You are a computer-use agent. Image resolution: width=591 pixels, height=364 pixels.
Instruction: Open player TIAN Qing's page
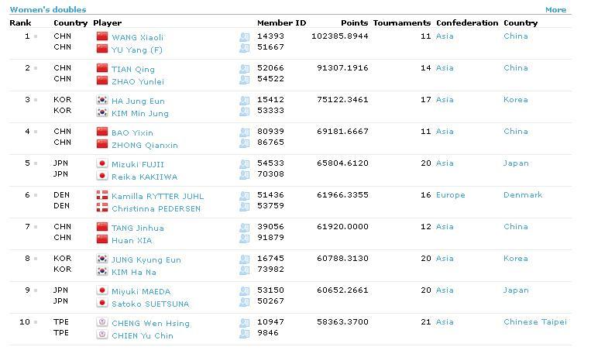point(133,70)
